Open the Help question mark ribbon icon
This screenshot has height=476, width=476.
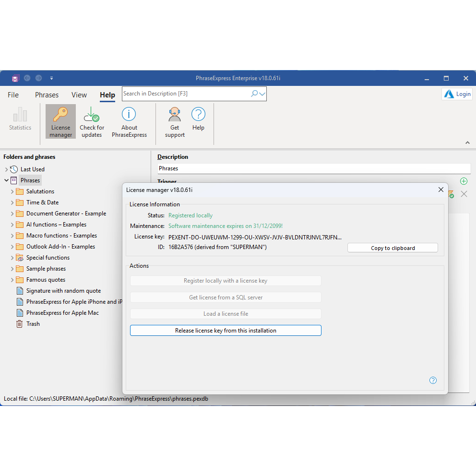pos(198,119)
